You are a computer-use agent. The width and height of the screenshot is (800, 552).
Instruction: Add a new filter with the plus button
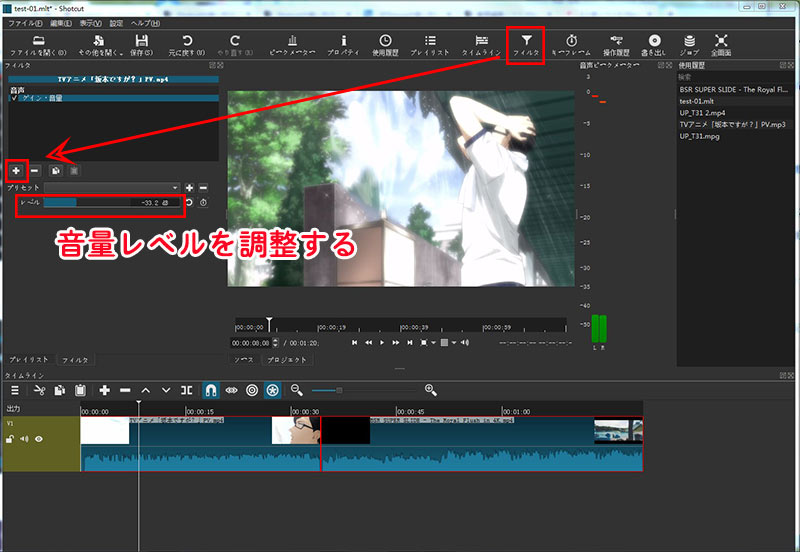point(16,171)
